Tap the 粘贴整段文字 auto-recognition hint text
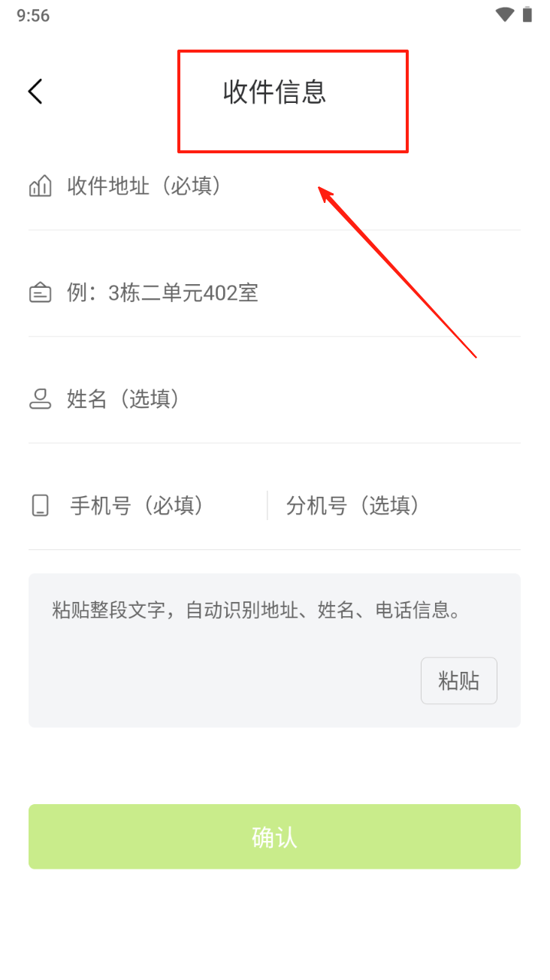Image resolution: width=550 pixels, height=980 pixels. (x=256, y=609)
